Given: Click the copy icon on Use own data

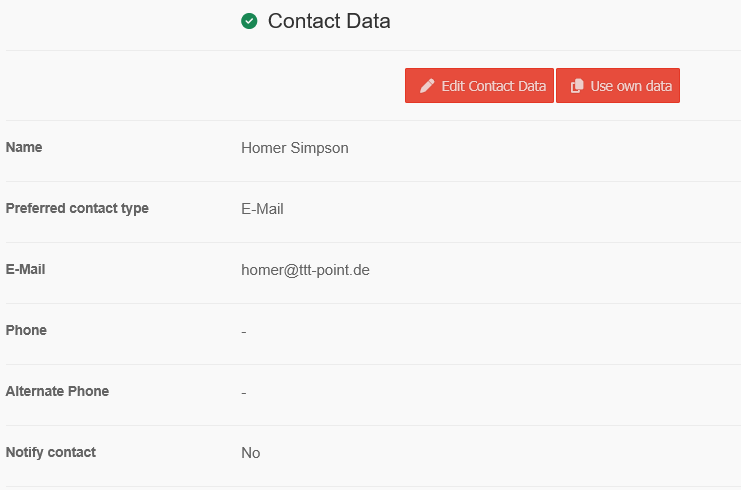Looking at the screenshot, I should click(x=577, y=86).
